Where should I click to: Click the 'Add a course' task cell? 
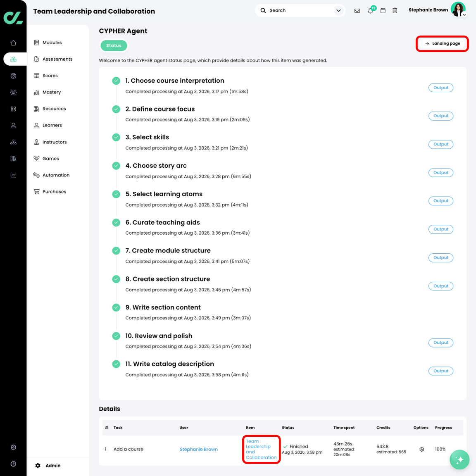pyautogui.click(x=129, y=449)
